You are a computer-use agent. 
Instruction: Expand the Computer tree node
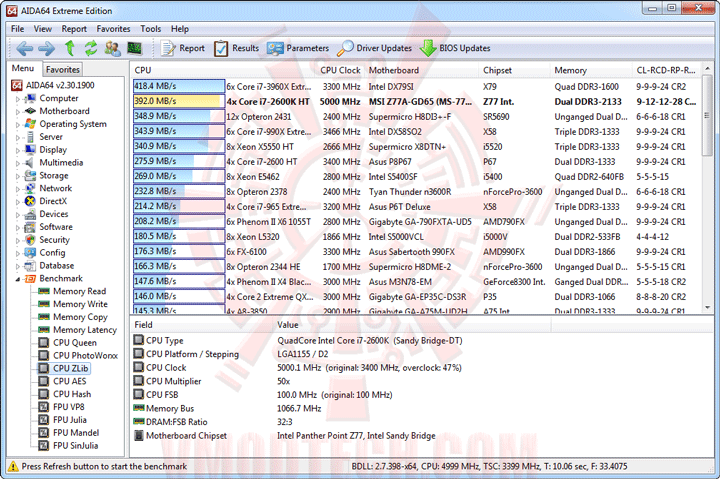18,99
